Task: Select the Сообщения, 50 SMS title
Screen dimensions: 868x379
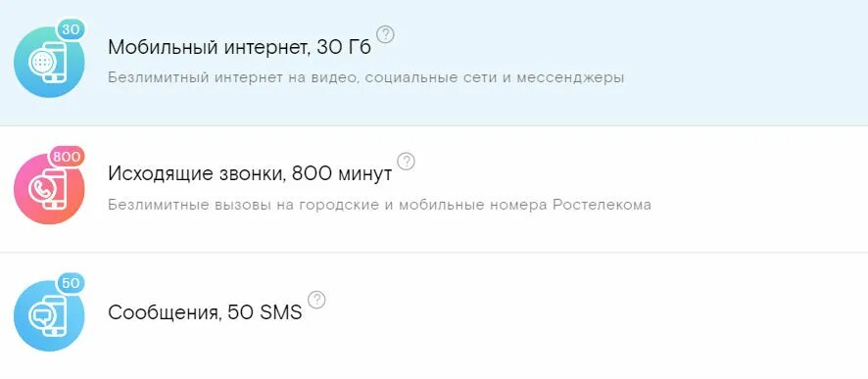Action: click(x=205, y=312)
